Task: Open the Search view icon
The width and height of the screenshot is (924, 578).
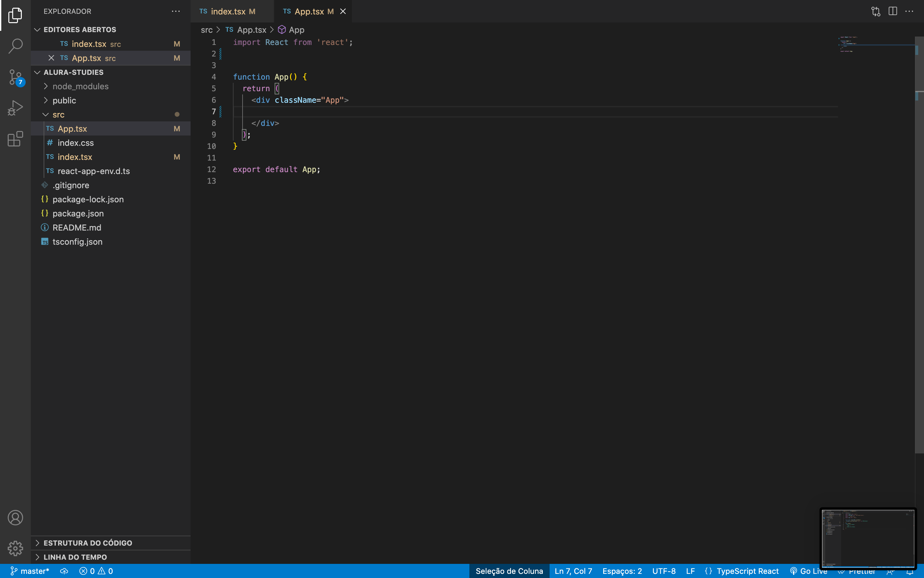Action: coord(15,46)
